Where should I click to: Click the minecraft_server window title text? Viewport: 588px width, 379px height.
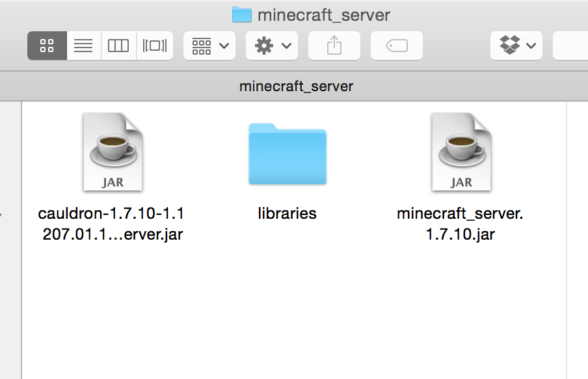click(x=324, y=16)
